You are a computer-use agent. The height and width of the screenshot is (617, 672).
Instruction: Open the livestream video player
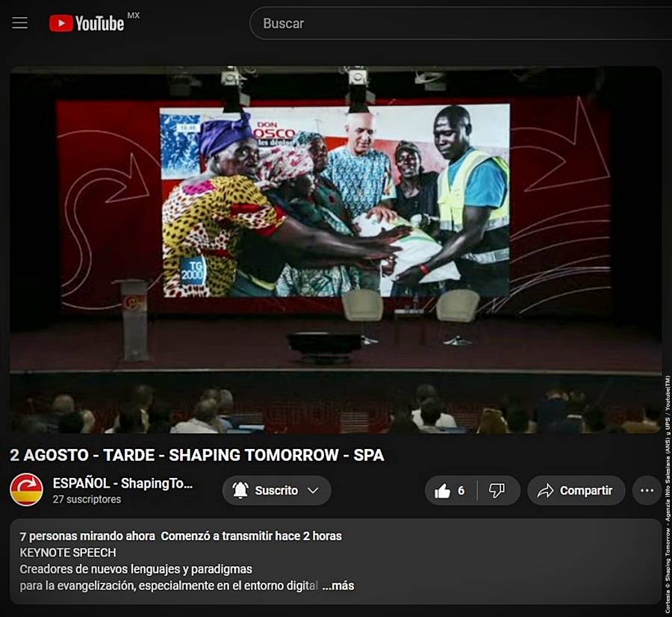pyautogui.click(x=335, y=249)
